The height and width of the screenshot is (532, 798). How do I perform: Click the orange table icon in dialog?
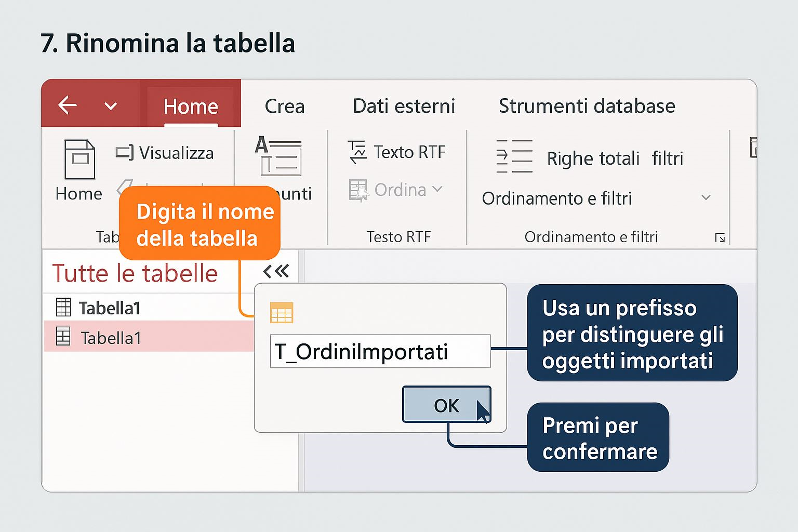(282, 313)
